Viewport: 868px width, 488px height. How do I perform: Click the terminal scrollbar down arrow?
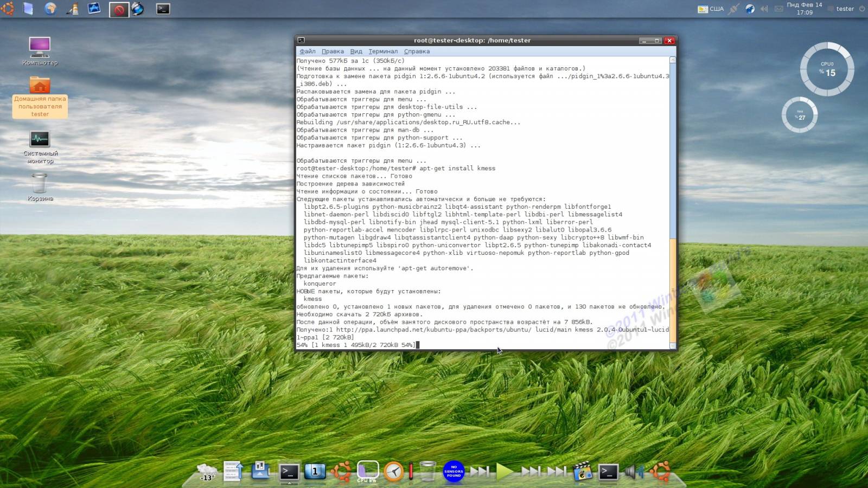point(673,345)
